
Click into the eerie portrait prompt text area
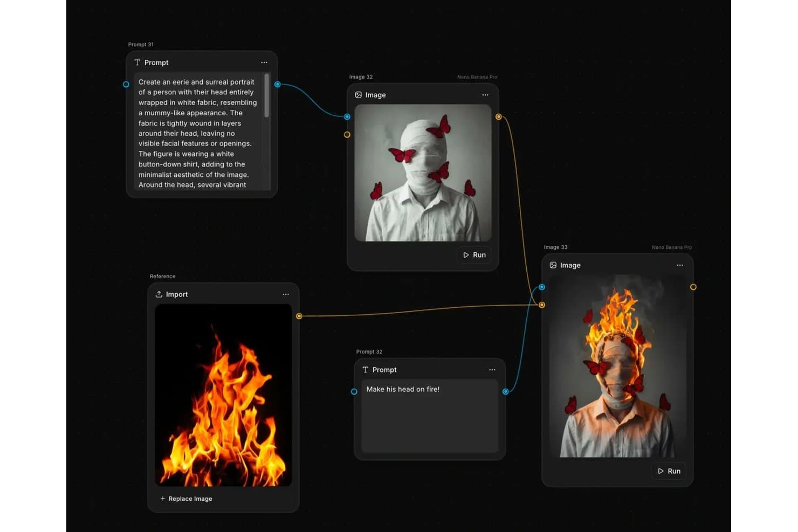click(198, 131)
